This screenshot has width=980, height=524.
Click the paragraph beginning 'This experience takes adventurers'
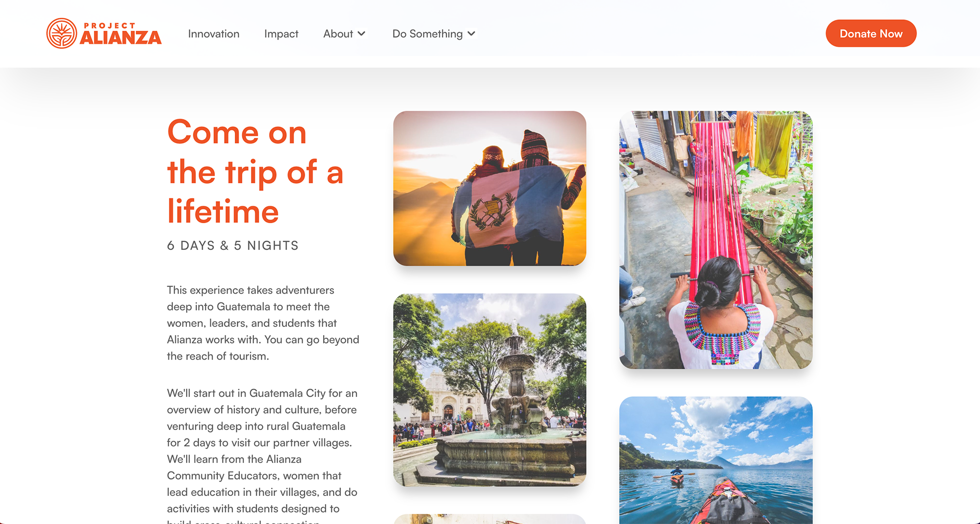coord(263,323)
